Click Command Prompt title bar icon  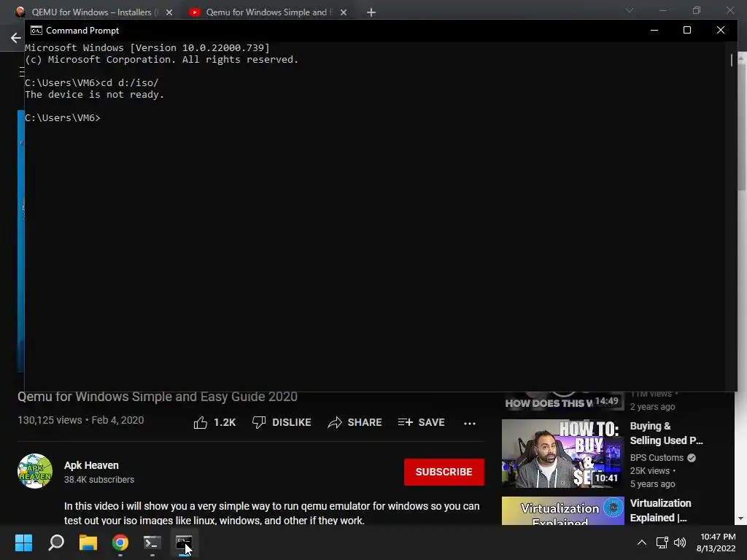click(x=36, y=31)
